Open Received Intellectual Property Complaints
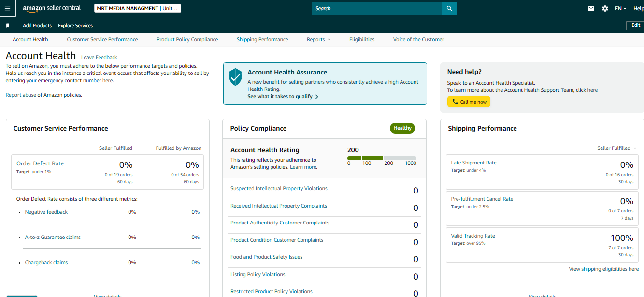 [279, 206]
